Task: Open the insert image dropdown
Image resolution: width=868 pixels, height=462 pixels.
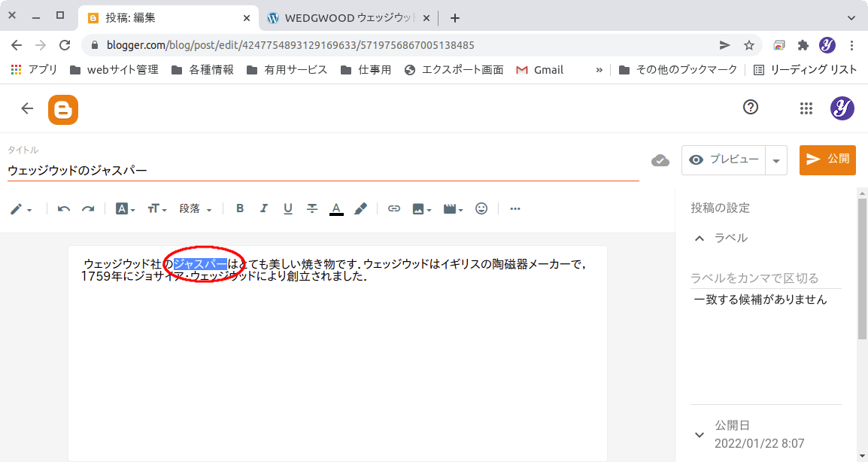Action: tap(422, 209)
